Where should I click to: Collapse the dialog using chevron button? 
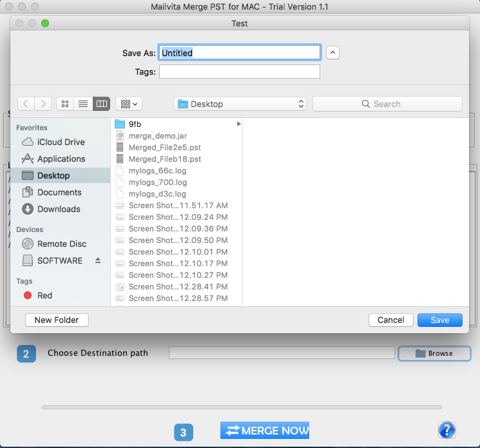click(x=332, y=53)
